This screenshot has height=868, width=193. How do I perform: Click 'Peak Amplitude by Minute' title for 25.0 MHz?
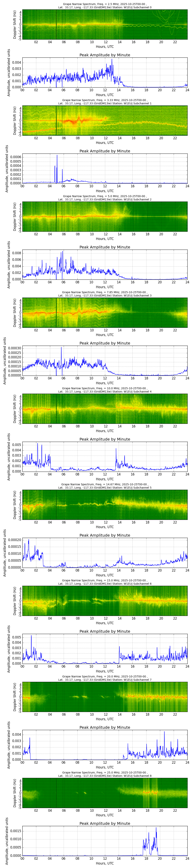105,823
